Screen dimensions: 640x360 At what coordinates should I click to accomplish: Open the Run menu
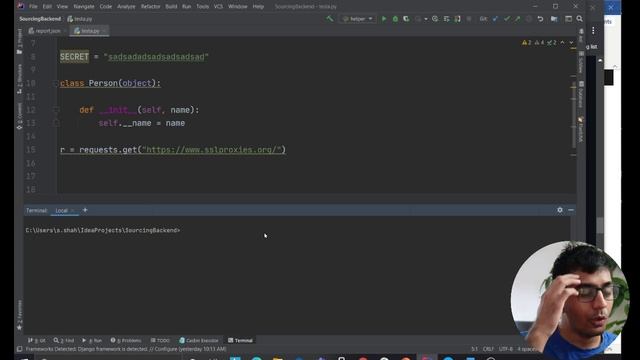pyautogui.click(x=187, y=7)
